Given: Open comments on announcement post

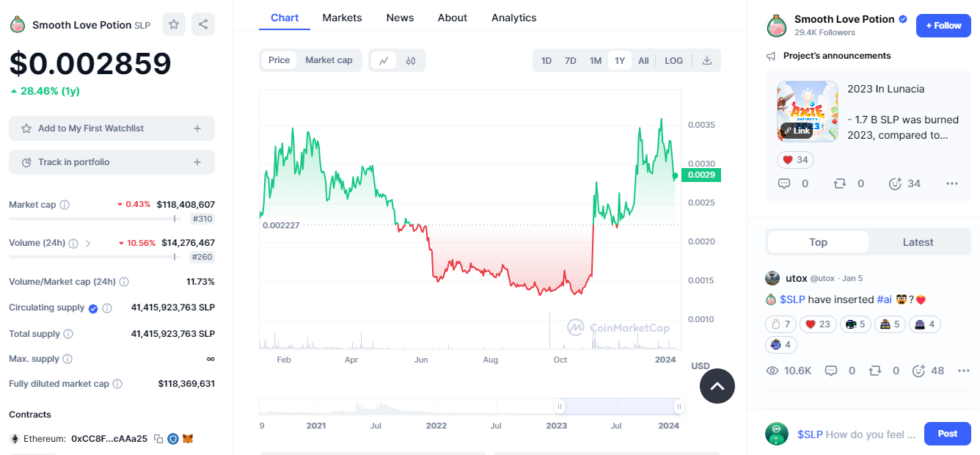Looking at the screenshot, I should (784, 183).
